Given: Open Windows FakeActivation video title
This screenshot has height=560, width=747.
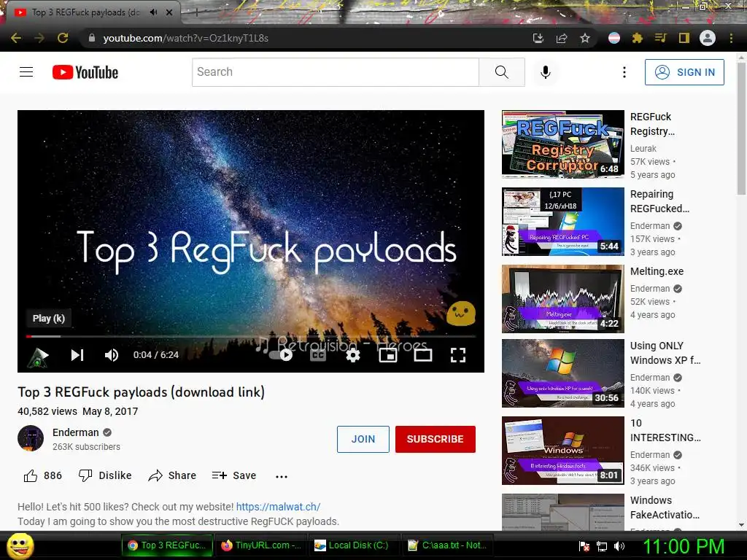Looking at the screenshot, I should [x=665, y=507].
